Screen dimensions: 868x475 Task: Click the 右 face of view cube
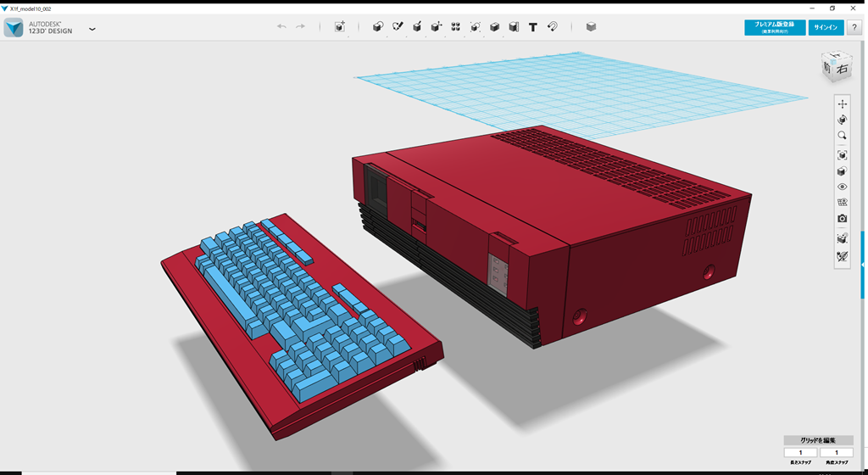[x=842, y=70]
